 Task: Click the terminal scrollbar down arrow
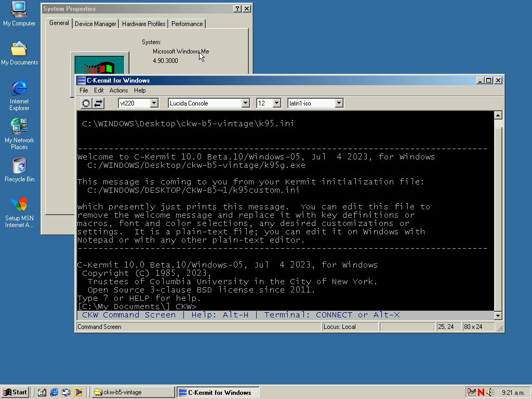point(498,315)
